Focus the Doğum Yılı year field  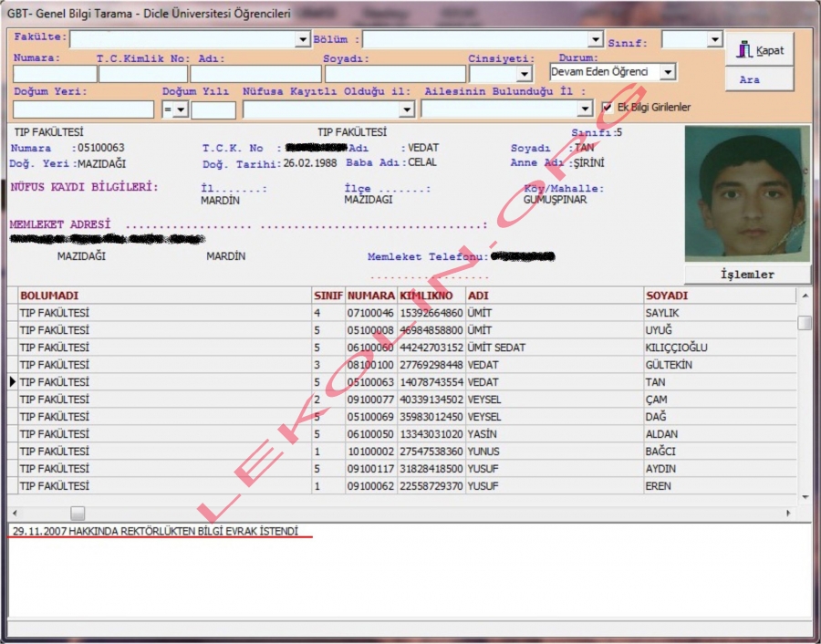(x=213, y=110)
